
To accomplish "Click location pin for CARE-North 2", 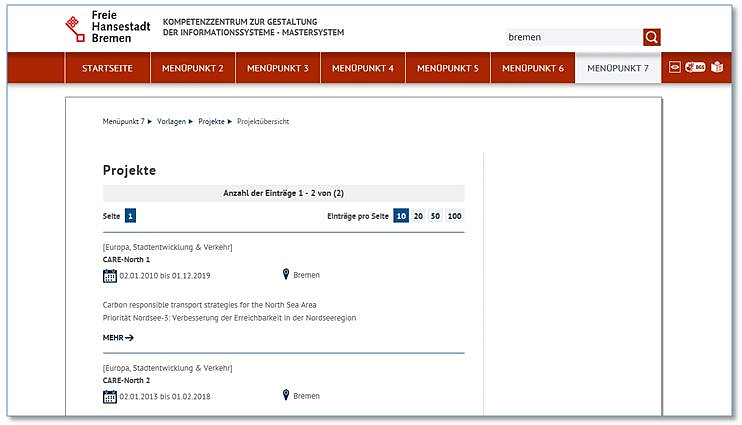I will point(286,396).
